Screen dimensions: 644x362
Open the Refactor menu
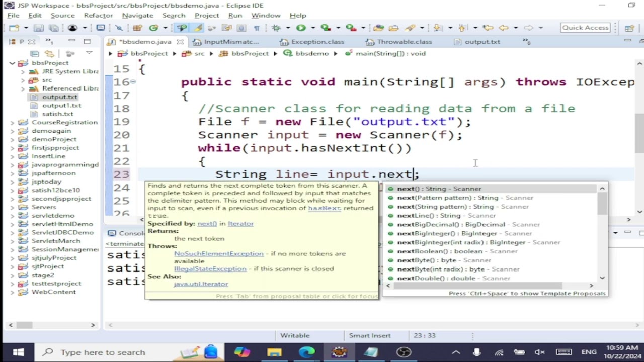point(98,16)
